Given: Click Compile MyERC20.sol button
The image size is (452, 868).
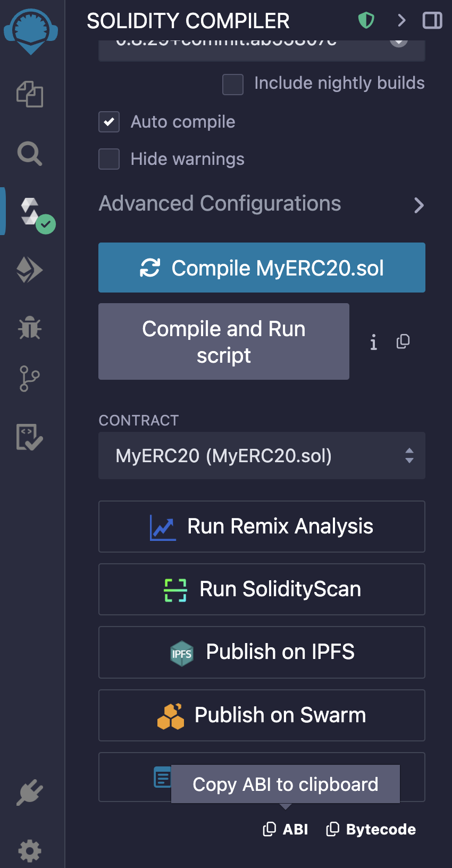Looking at the screenshot, I should coord(262,268).
